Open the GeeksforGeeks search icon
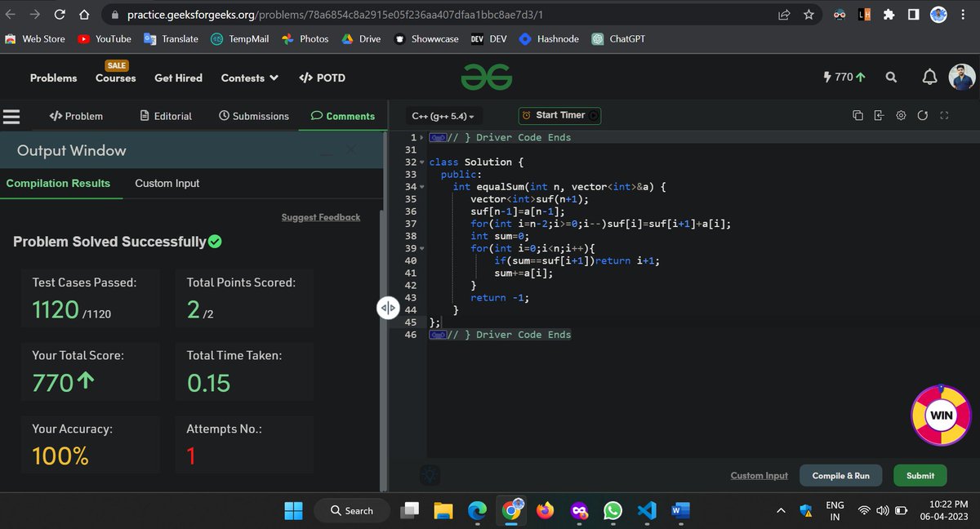980x529 pixels. [x=891, y=78]
